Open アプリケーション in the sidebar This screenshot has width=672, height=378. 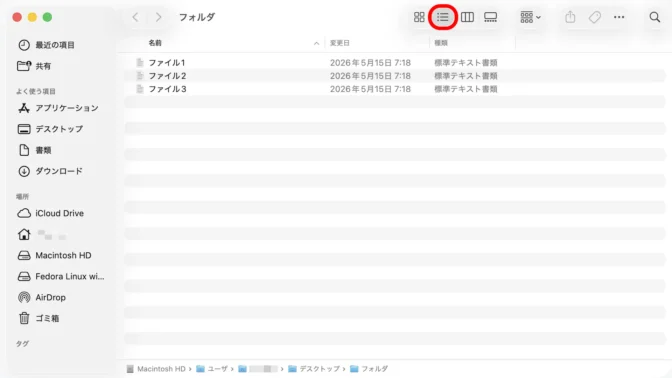click(x=58, y=108)
